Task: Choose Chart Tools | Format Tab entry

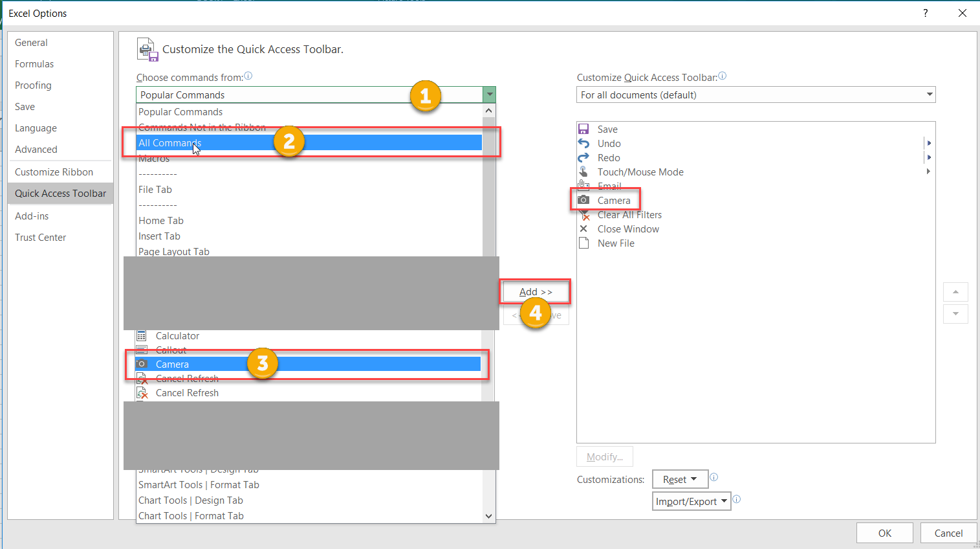Action: (x=309, y=516)
